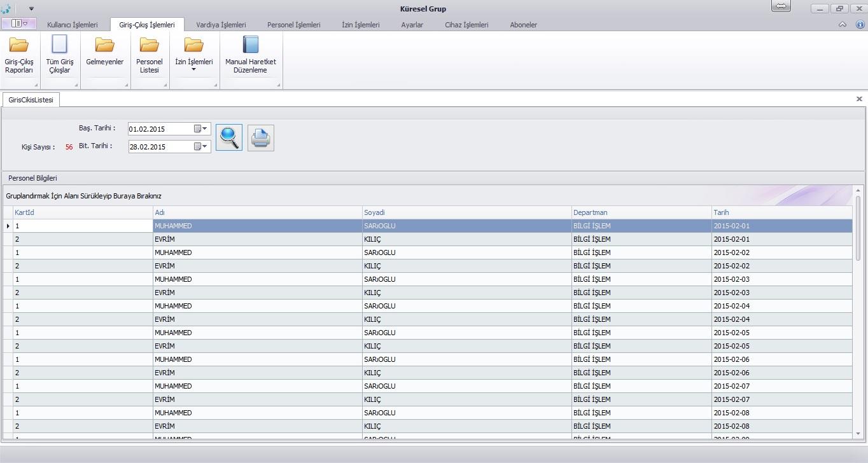Sort by KartId column header
This screenshot has height=463, width=868.
pyautogui.click(x=83, y=212)
